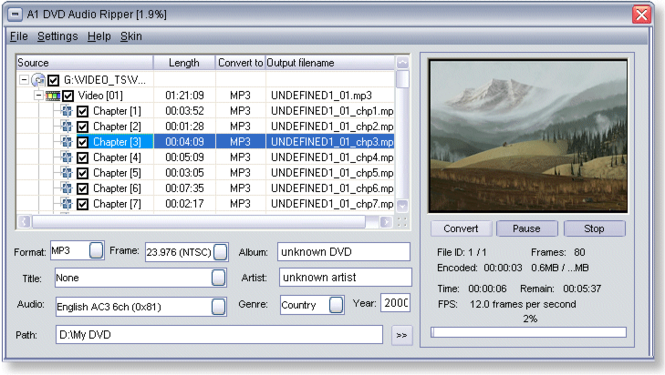Image resolution: width=665 pixels, height=375 pixels.
Task: Open the Title dropdown showing None
Action: click(x=218, y=278)
